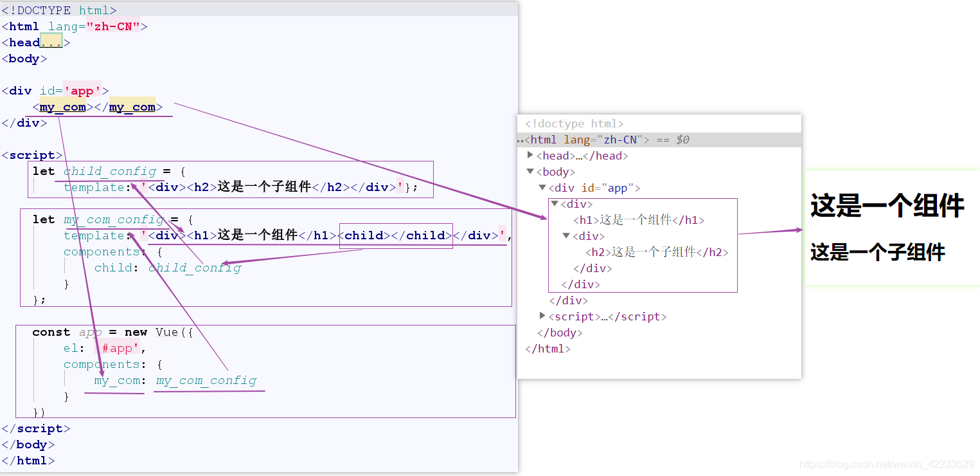Collapse the body node in DevTools
Viewport: 980px width, 476px height.
tap(530, 172)
